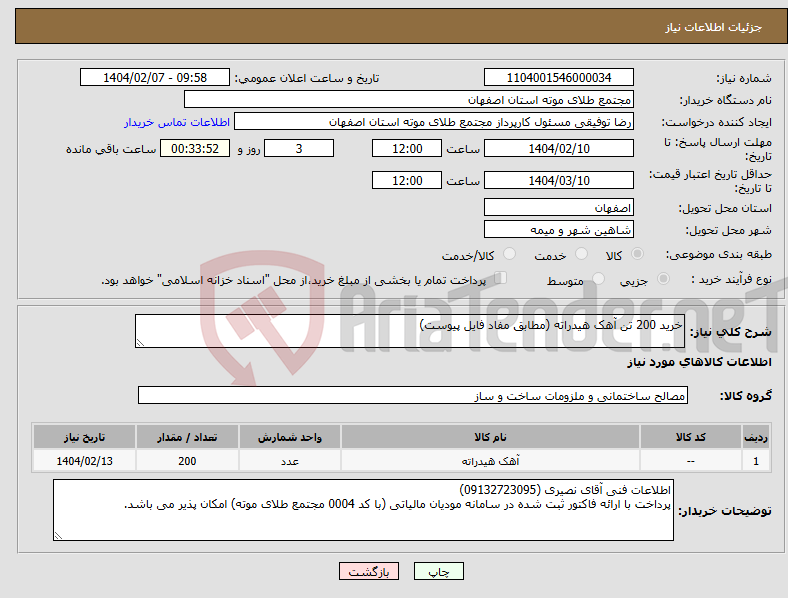Click the goods group field مصالح ساختمانی
Screen dimensions: 788x598
coord(413,395)
